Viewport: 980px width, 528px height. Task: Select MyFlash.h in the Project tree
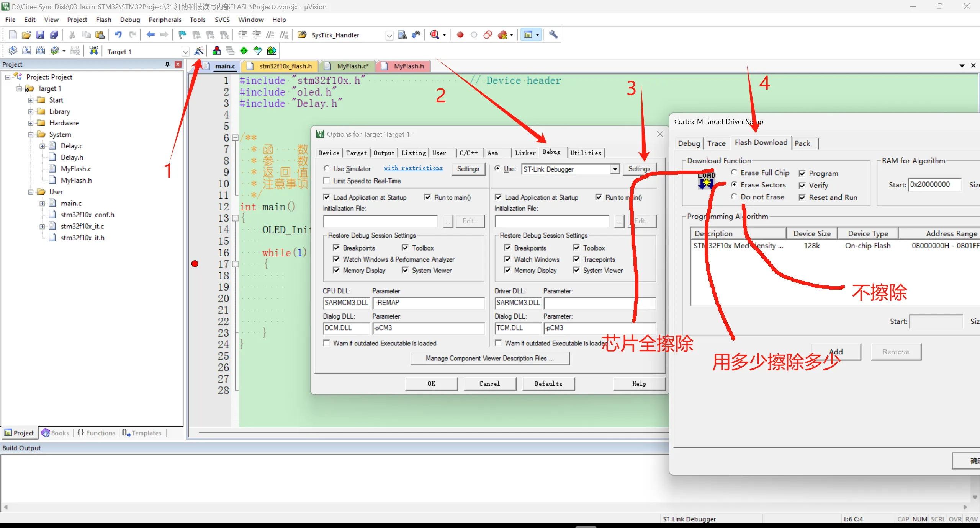coord(76,180)
